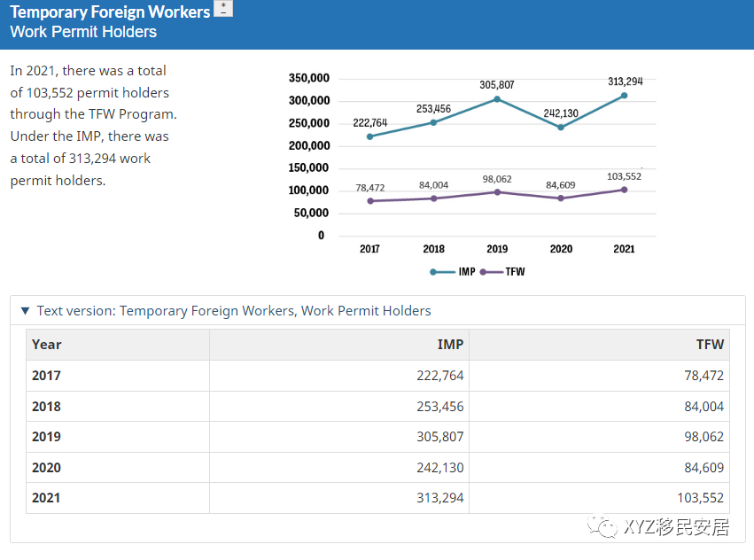Click table cell '313,294'
Viewport: 754px width, 560px height.
[339, 498]
